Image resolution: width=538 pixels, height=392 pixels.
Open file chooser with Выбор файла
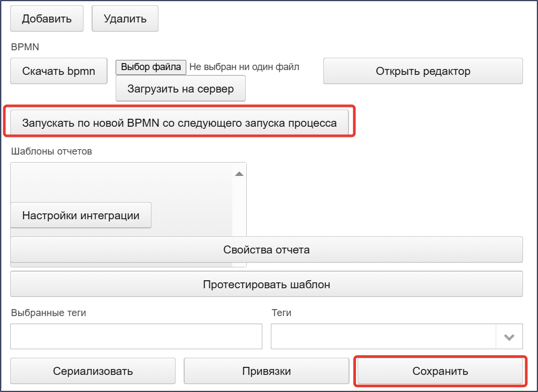tap(151, 67)
